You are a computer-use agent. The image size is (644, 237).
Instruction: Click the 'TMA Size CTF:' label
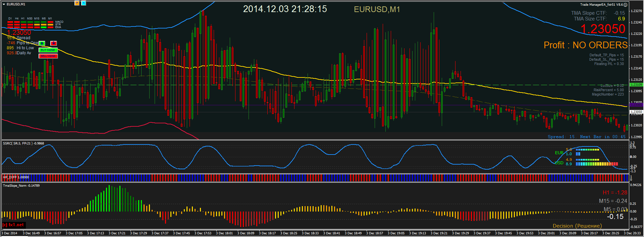pos(590,19)
